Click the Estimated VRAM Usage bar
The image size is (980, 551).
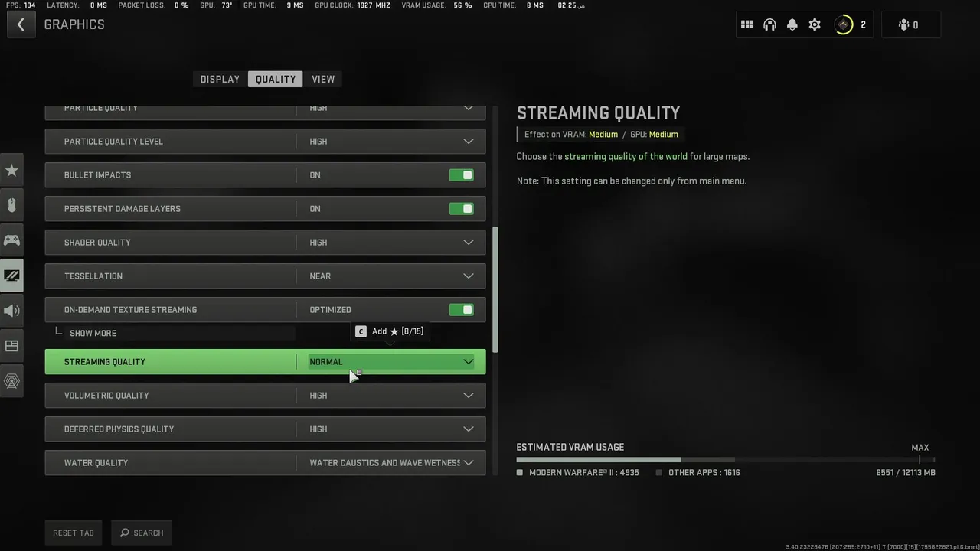click(725, 460)
